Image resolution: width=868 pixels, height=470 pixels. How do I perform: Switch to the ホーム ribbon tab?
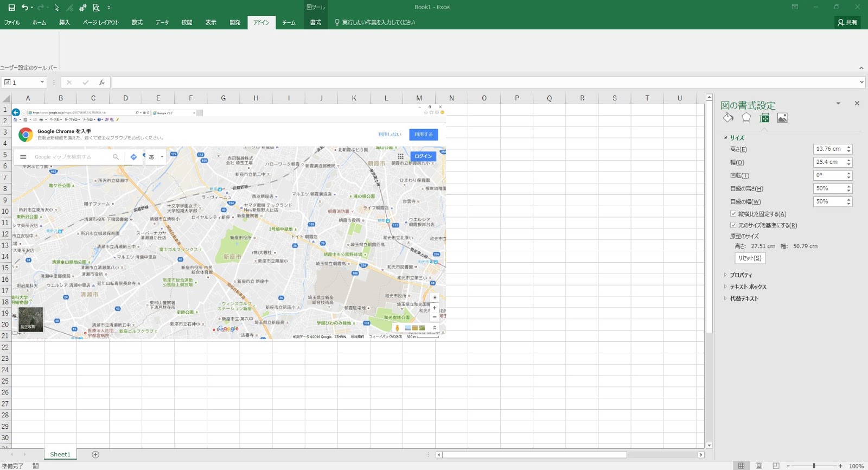[x=39, y=22]
